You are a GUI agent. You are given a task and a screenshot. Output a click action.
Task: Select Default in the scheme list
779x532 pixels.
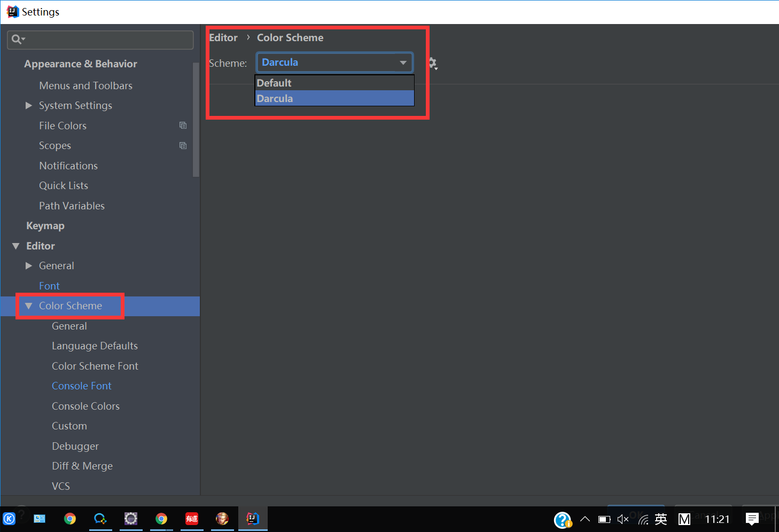click(x=334, y=83)
